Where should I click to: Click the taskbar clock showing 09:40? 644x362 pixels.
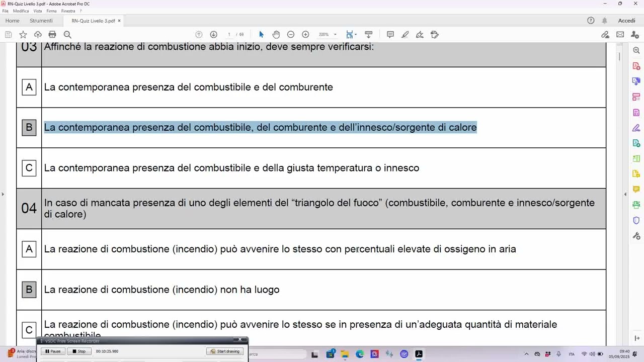click(619, 354)
